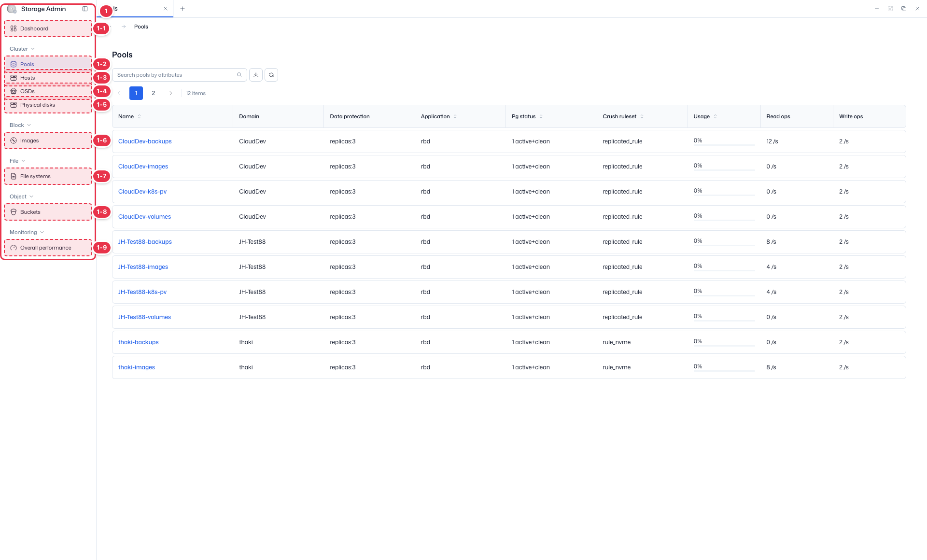Click the thaki-backups usage progress bar
The width and height of the screenshot is (927, 560).
(x=724, y=346)
